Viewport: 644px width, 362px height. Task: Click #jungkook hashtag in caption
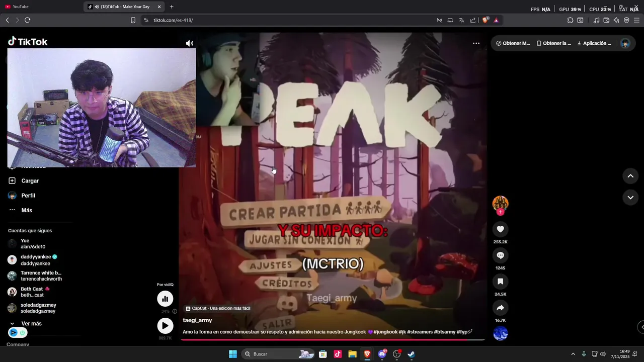[385, 332]
